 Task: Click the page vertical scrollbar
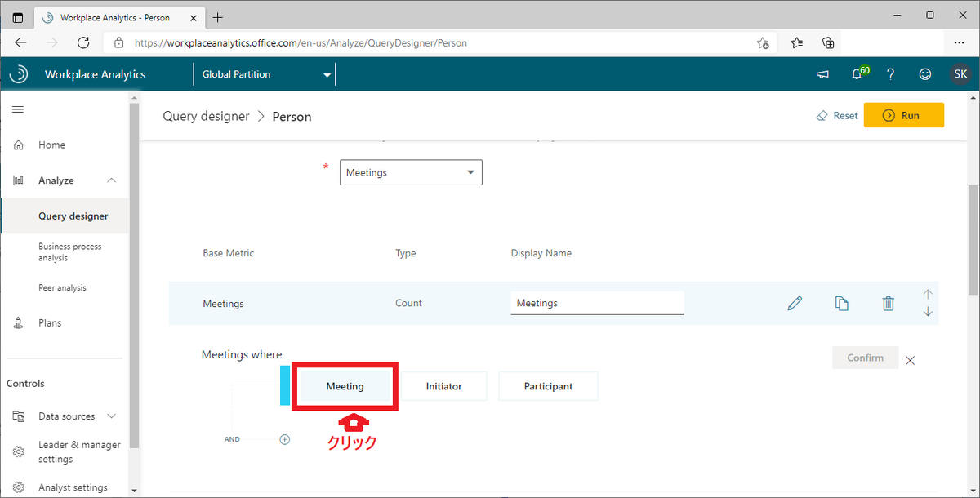(973, 240)
